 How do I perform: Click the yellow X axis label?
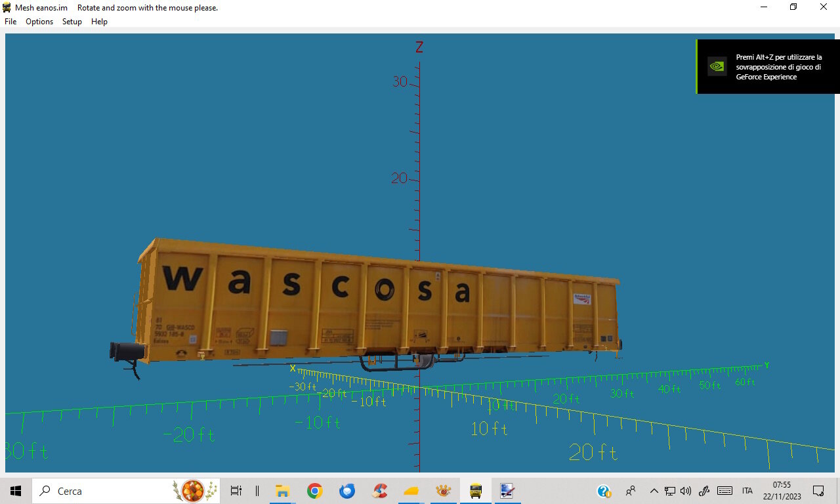pos(293,368)
